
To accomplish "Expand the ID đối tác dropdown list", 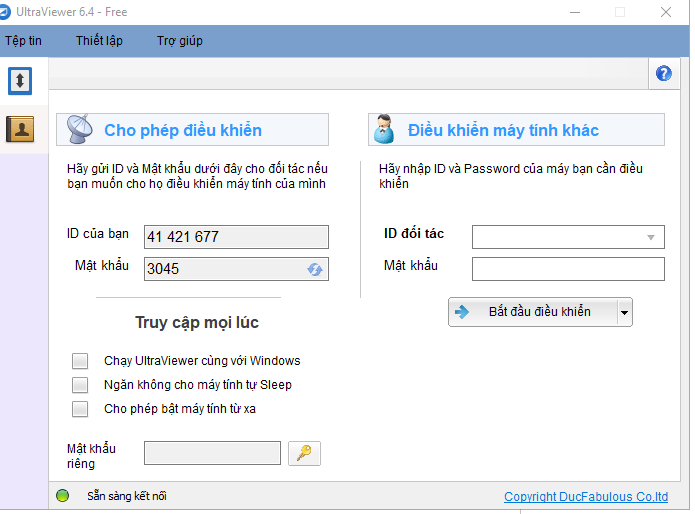I will (x=651, y=237).
